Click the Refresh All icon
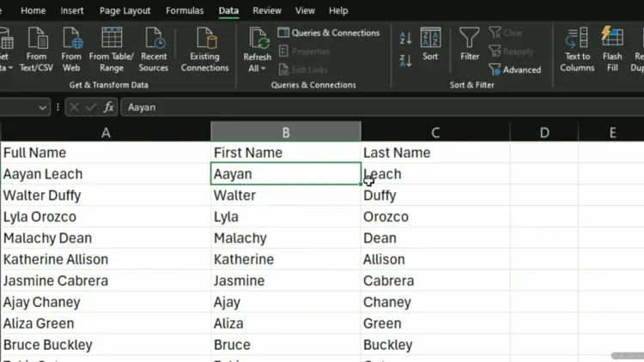This screenshot has width=644, height=362. pyautogui.click(x=258, y=39)
